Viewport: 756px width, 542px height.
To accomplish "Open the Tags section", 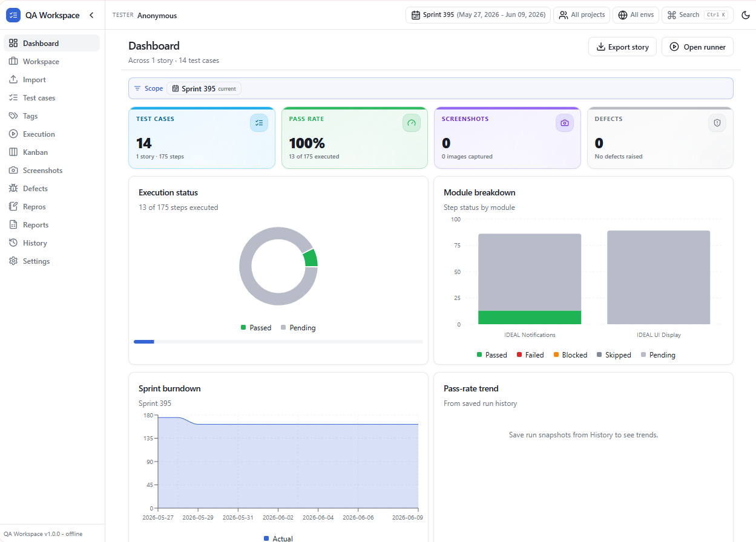I will pos(51,116).
